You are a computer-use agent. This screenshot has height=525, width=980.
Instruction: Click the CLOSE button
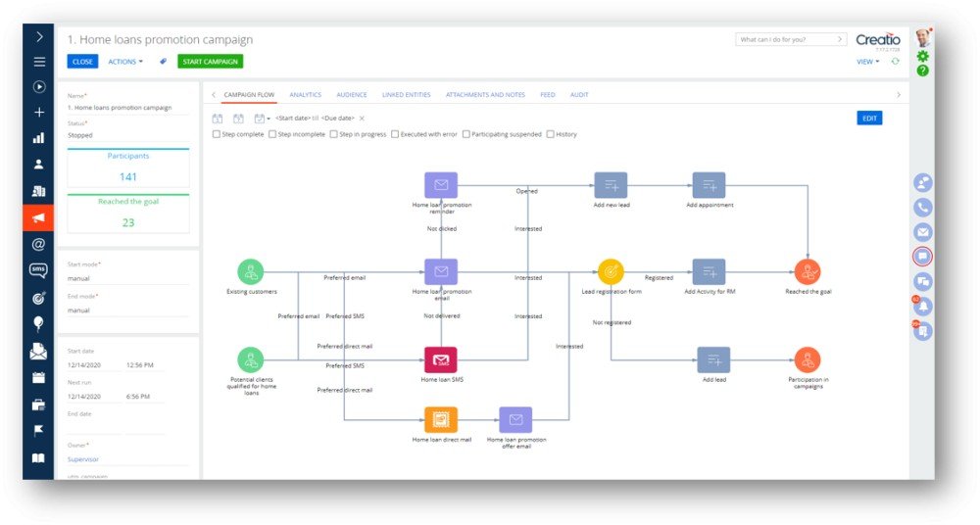[82, 62]
